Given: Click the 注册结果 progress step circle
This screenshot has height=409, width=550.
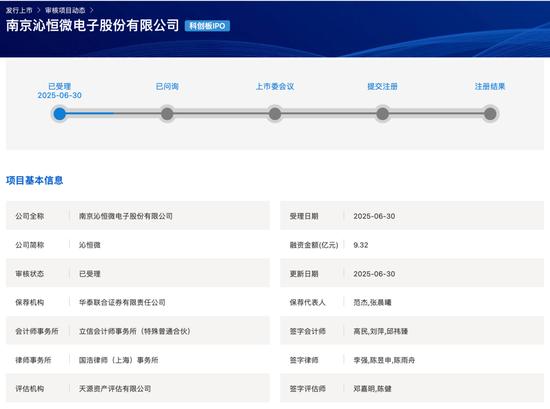Looking at the screenshot, I should tap(490, 114).
